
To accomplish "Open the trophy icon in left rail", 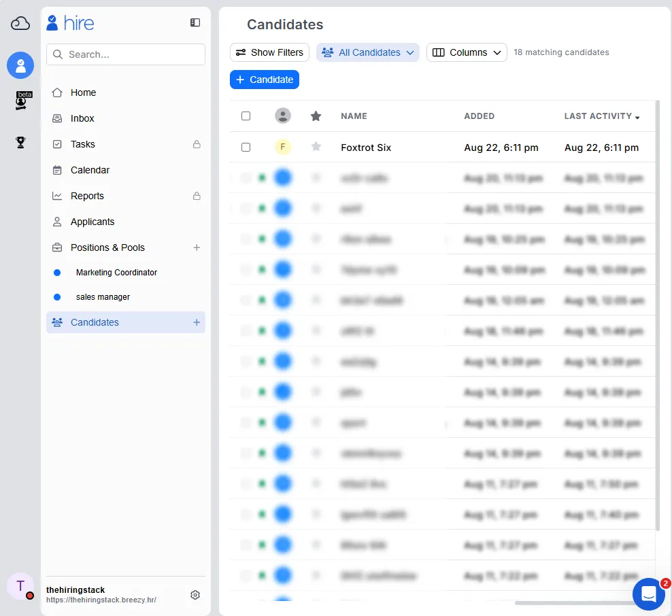I will (x=20, y=142).
